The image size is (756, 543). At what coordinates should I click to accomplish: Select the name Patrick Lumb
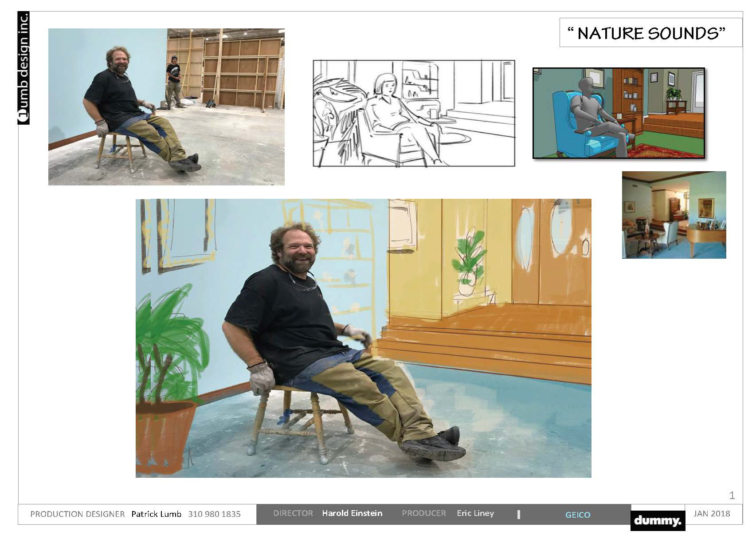click(156, 514)
